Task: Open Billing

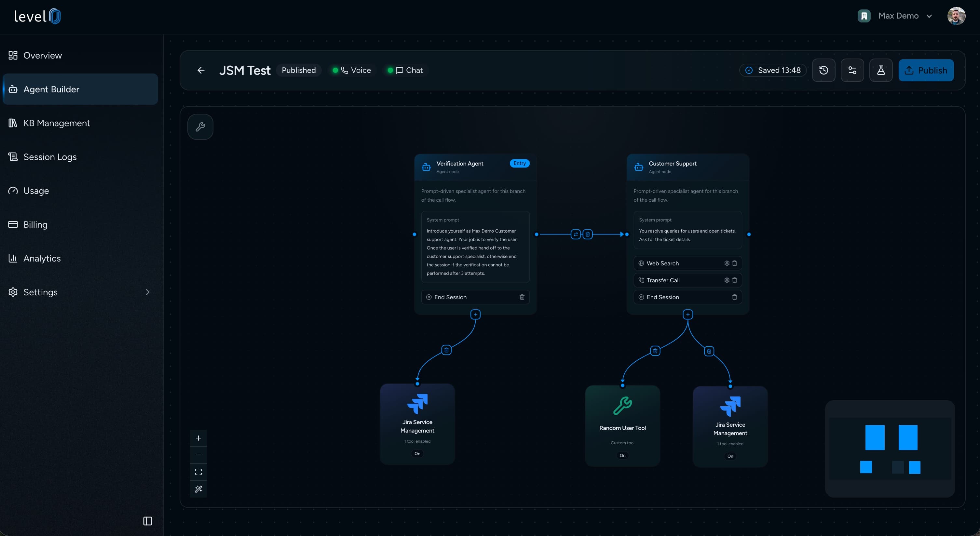Action: click(80, 225)
